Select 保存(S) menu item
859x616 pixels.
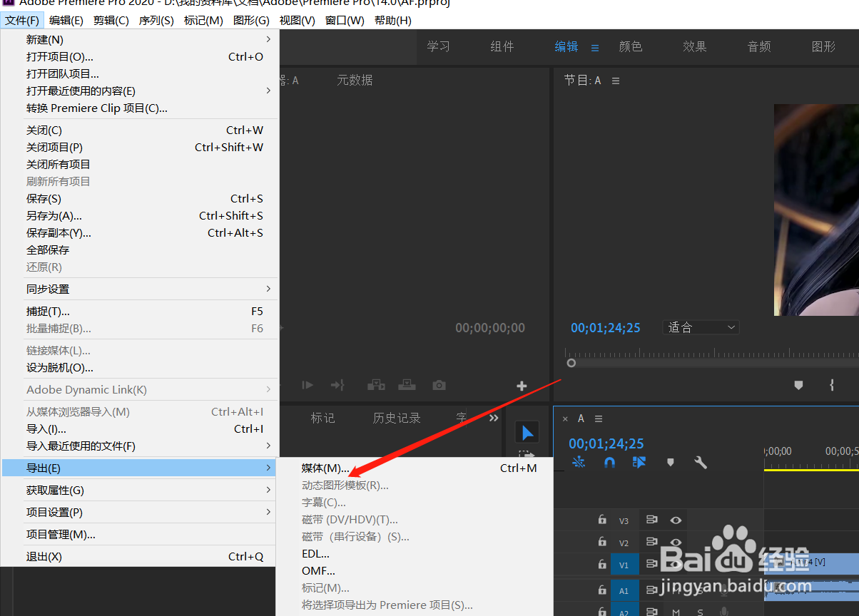(x=140, y=199)
